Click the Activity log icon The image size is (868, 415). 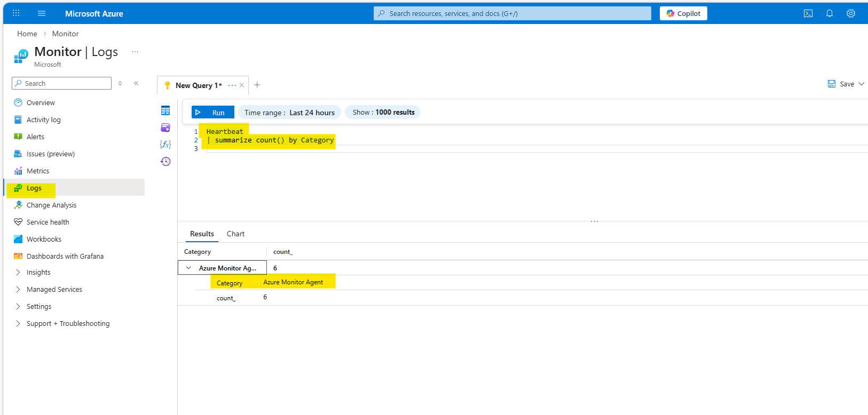(x=18, y=119)
